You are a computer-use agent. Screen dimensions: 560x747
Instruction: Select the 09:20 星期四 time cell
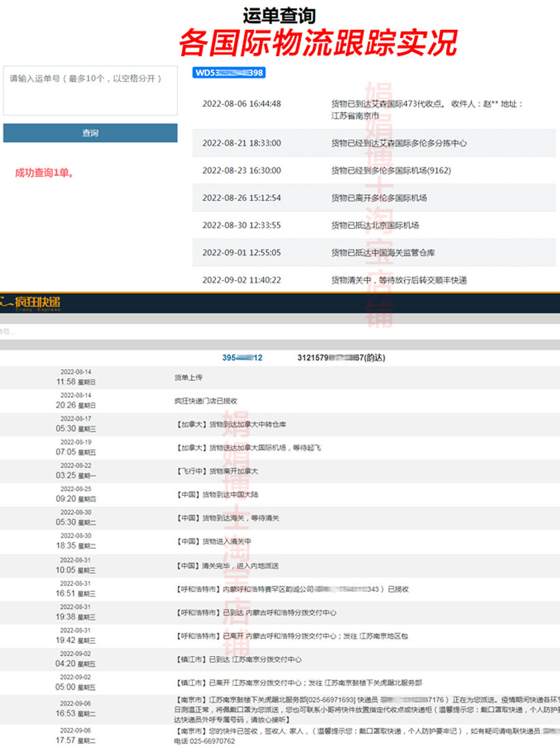coord(76,494)
